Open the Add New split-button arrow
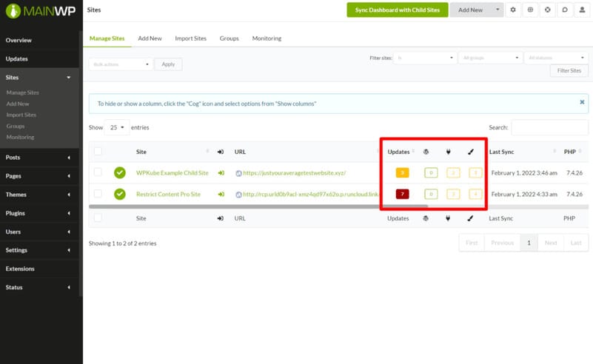 click(497, 10)
